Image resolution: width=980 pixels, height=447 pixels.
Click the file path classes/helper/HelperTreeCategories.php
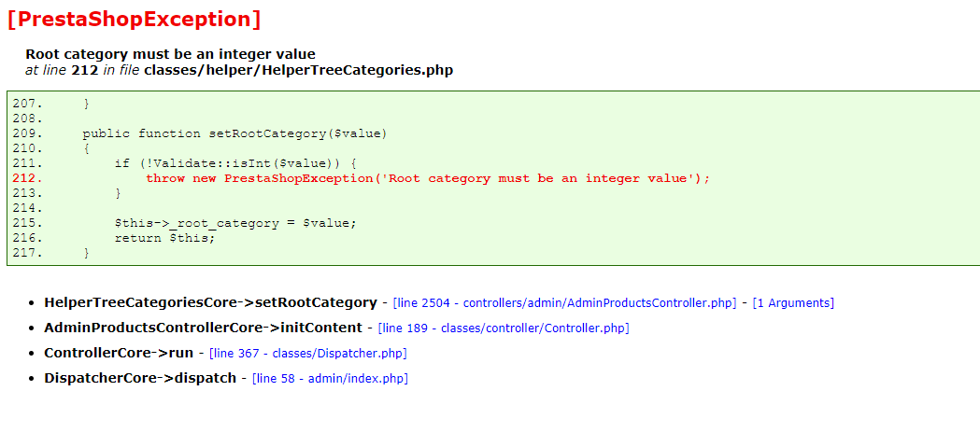point(298,70)
